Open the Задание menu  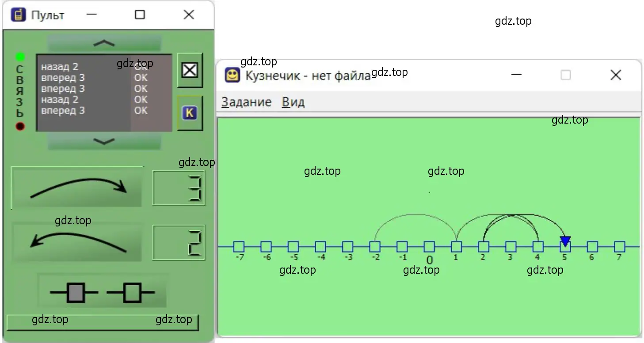click(246, 102)
